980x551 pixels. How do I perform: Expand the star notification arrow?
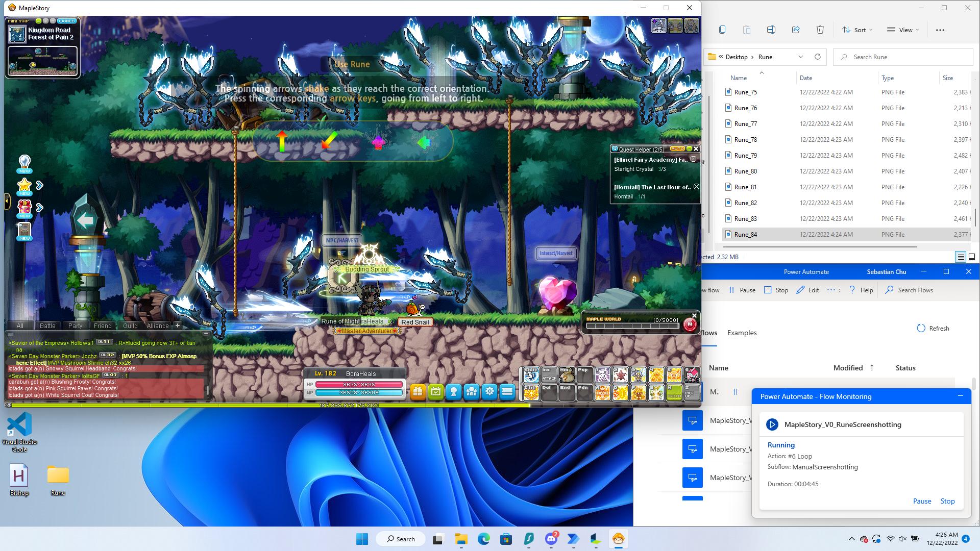click(40, 185)
